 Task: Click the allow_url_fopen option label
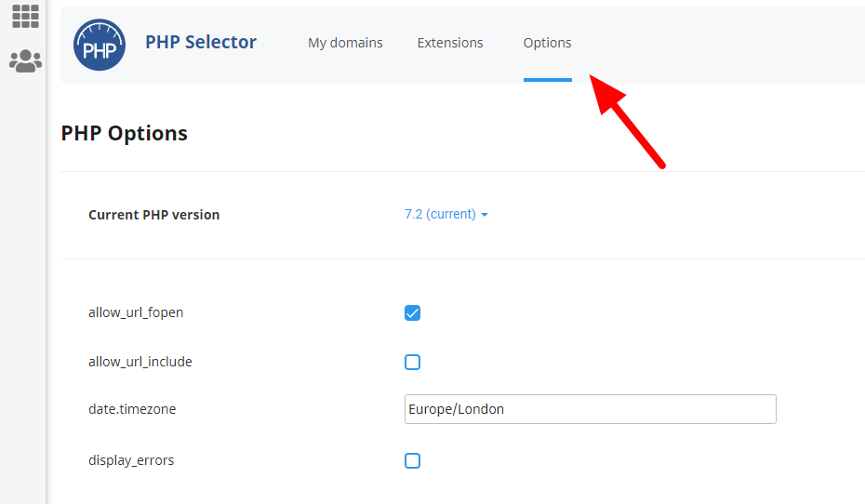136,312
